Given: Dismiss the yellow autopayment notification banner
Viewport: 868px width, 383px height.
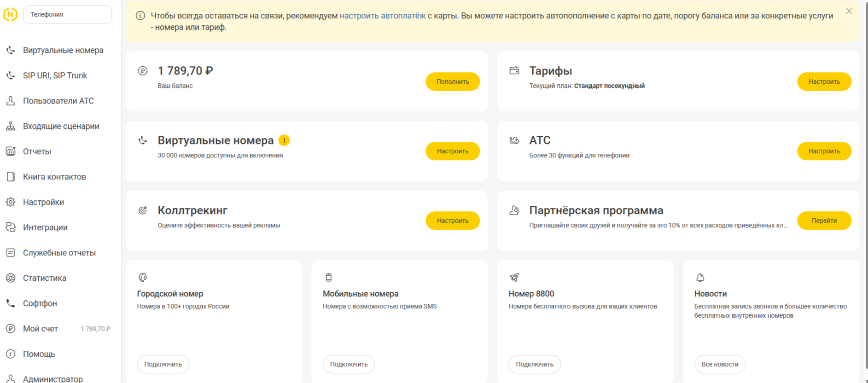Looking at the screenshot, I should pos(849,11).
